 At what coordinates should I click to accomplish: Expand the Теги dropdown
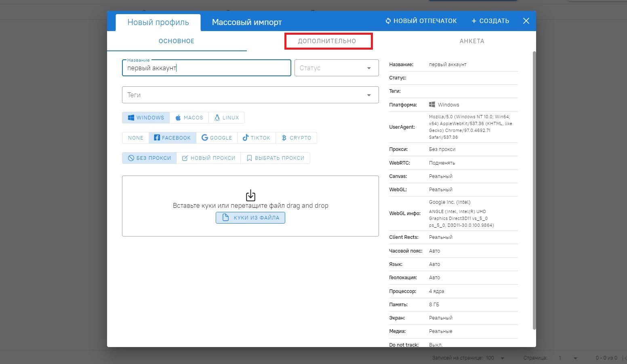pos(250,95)
